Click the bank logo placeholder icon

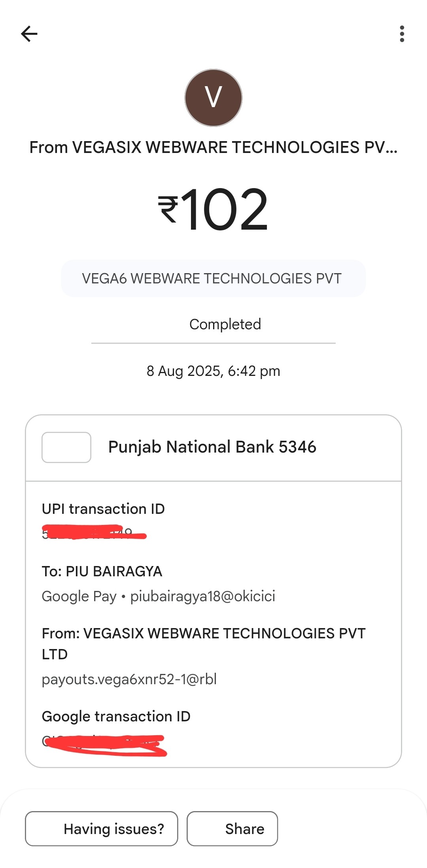66,447
